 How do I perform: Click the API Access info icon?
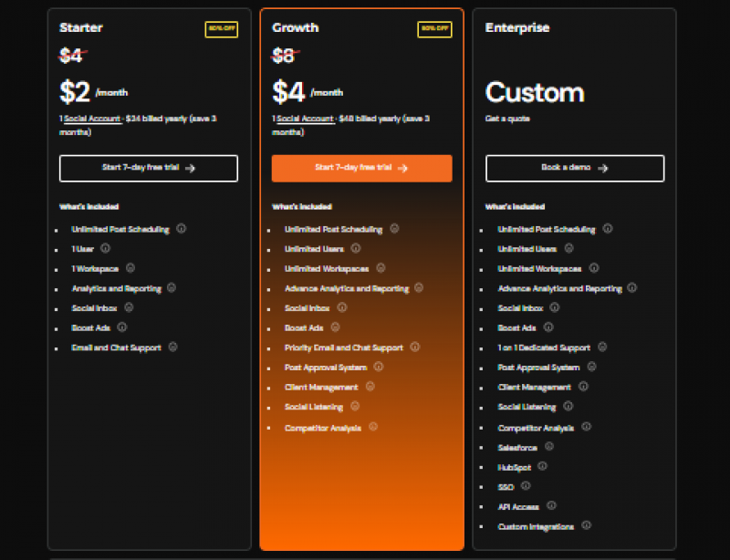(551, 505)
